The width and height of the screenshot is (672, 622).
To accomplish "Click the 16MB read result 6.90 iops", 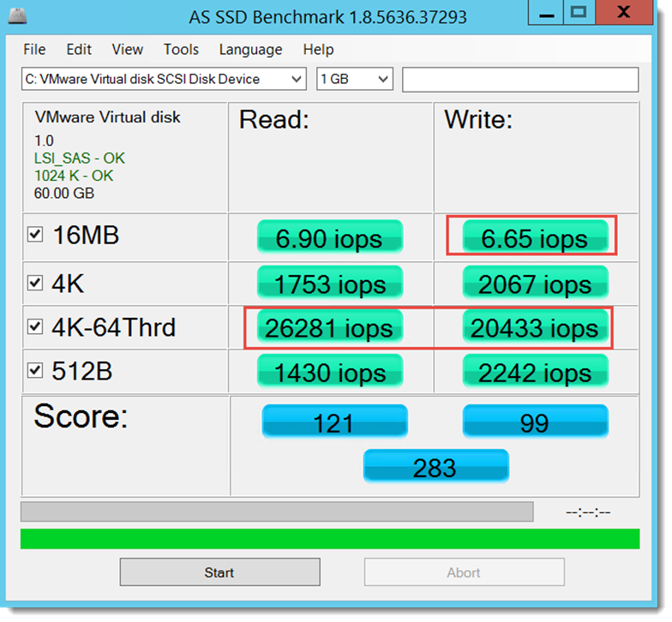I will point(329,236).
